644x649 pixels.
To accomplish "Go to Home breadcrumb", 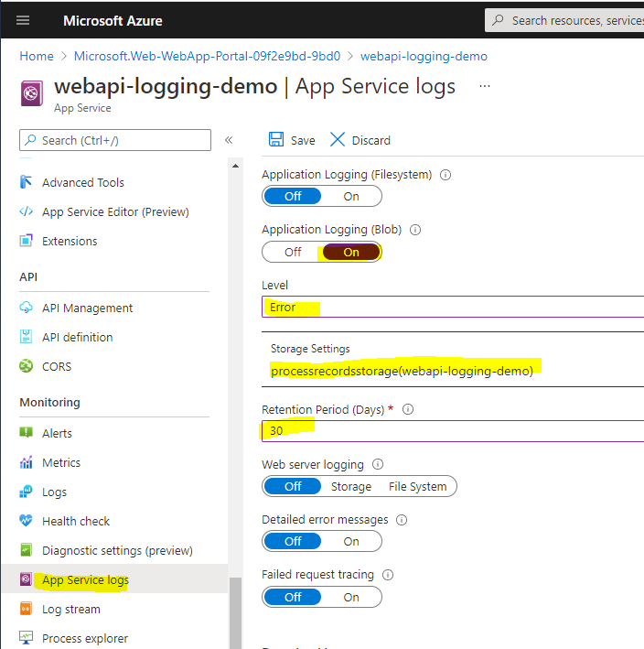I will [37, 56].
